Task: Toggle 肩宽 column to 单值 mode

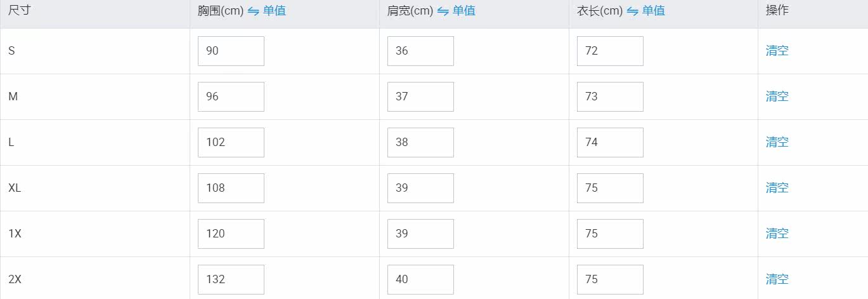Action: [463, 11]
